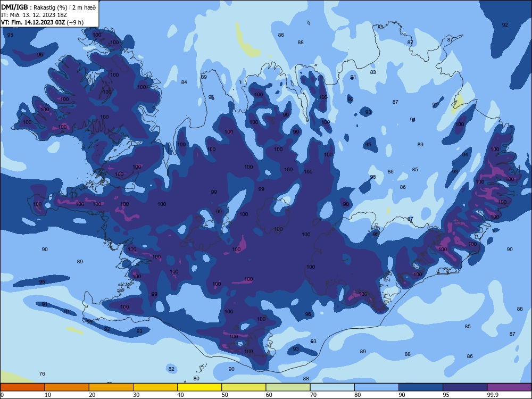
Task: Click the light blue 70–80 legend swatch
Action: (x=332, y=387)
